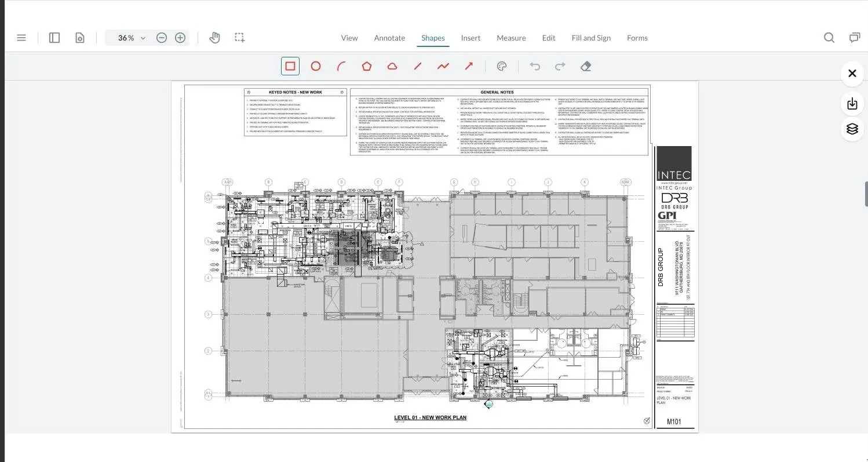Open the 36% zoom level dropdown
The width and height of the screenshot is (868, 462).
point(131,38)
